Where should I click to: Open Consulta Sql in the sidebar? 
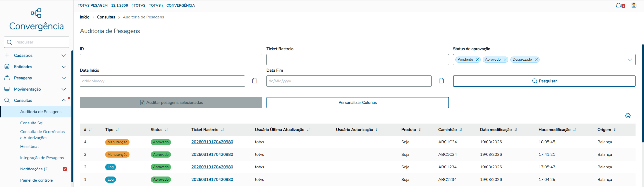[32, 123]
